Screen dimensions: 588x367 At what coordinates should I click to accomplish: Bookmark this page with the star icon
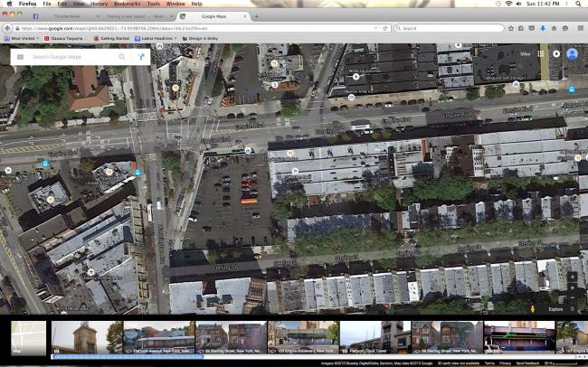[x=511, y=29]
